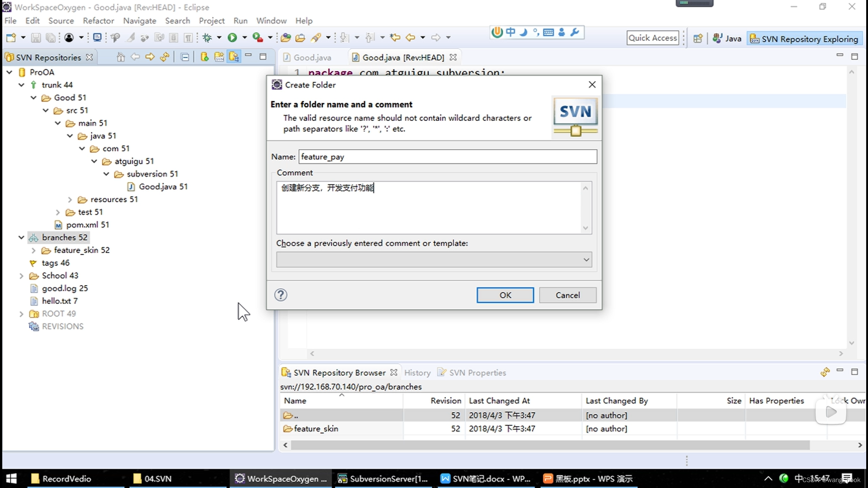The height and width of the screenshot is (488, 868).
Task: Click the wrench icon in input method bar
Action: point(575,32)
